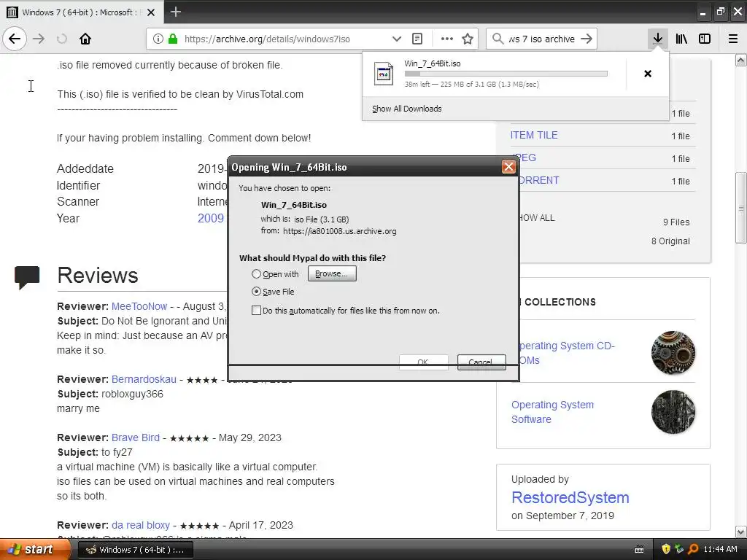Image resolution: width=747 pixels, height=560 pixels.
Task: Open reviewer Bernardoskau profile link
Action: click(x=144, y=379)
